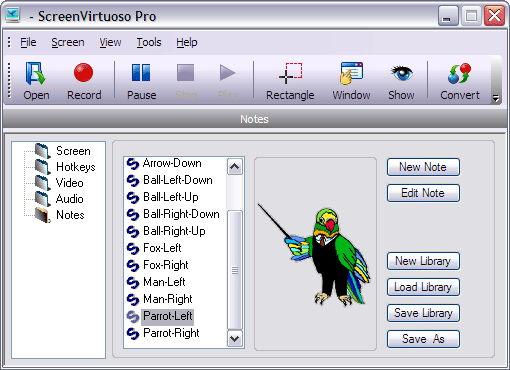Click the swirl icon beside Fox-Left

click(133, 249)
